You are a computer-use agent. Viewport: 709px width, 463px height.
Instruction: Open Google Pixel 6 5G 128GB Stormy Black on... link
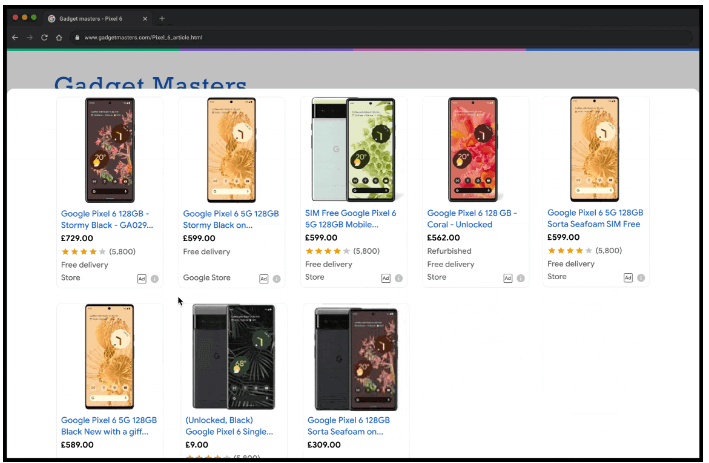(231, 219)
